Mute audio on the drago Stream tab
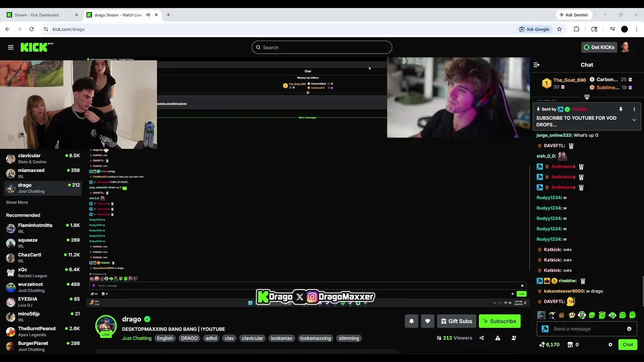The height and width of the screenshot is (362, 644). pos(148,15)
